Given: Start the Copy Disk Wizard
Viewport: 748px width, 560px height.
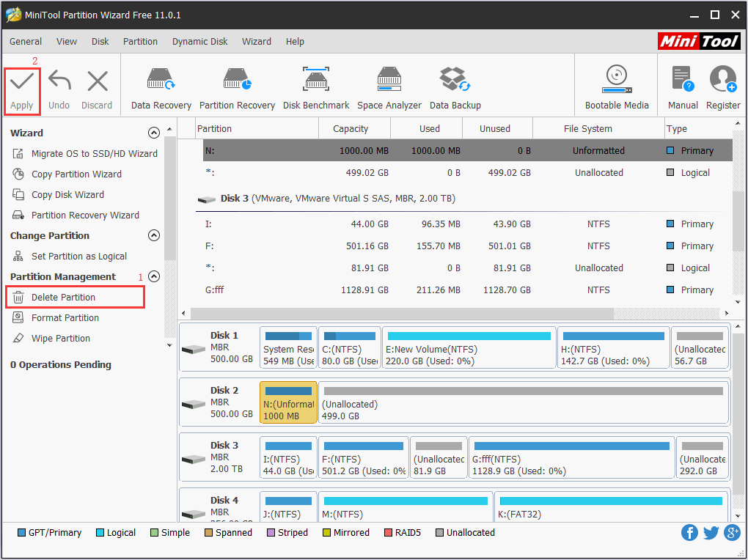Looking at the screenshot, I should (58, 195).
